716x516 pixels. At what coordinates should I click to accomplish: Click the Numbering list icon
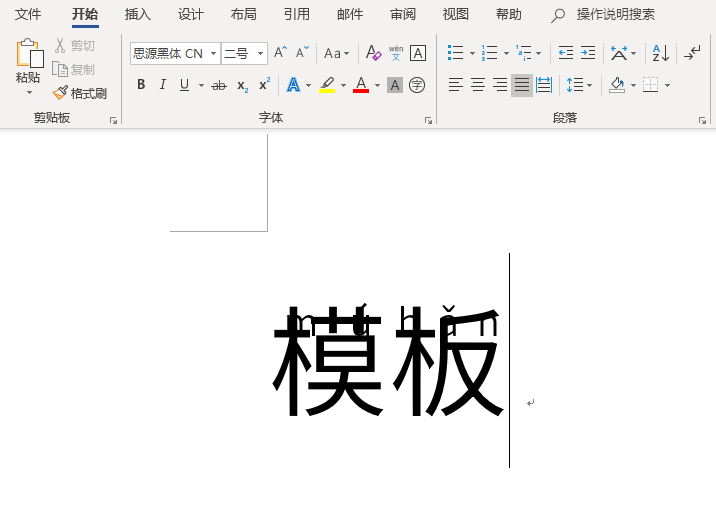[x=490, y=53]
